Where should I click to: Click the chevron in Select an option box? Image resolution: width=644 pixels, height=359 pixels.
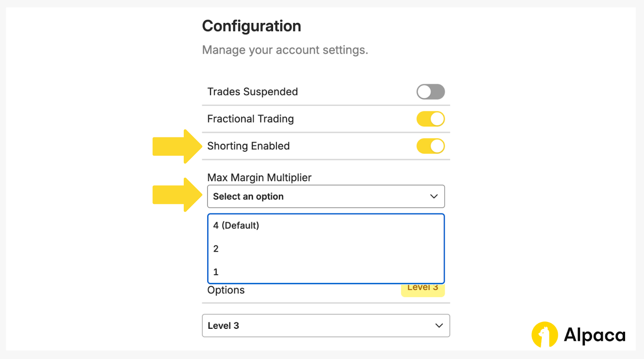[x=433, y=196]
